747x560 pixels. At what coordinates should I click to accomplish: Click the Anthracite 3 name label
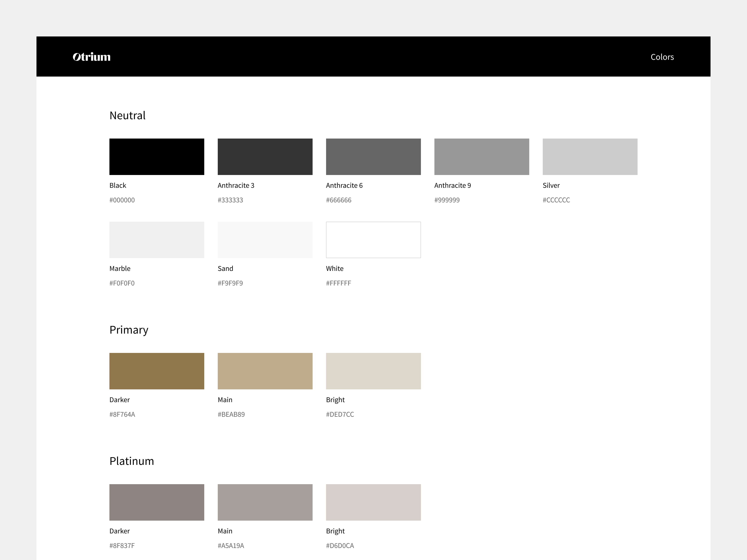click(x=236, y=185)
